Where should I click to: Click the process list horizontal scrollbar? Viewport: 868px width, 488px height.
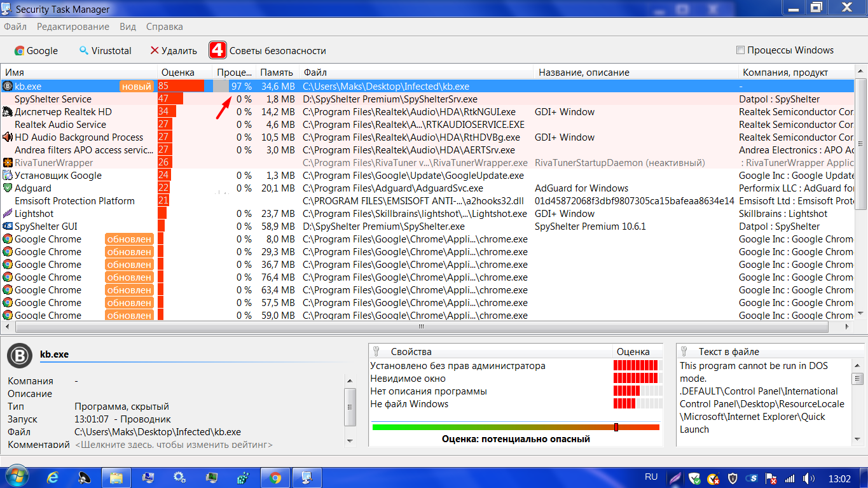point(421,326)
